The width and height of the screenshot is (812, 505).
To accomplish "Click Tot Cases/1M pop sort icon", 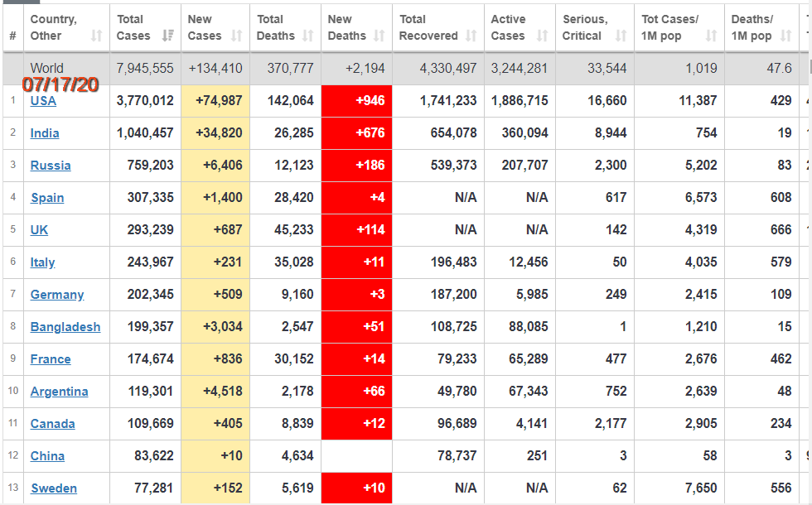I will point(711,36).
